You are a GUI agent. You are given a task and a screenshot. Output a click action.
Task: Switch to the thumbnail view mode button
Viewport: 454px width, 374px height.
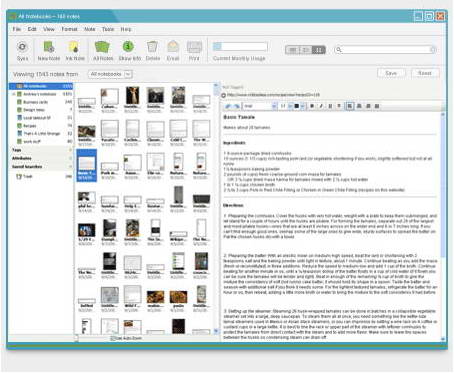click(319, 50)
